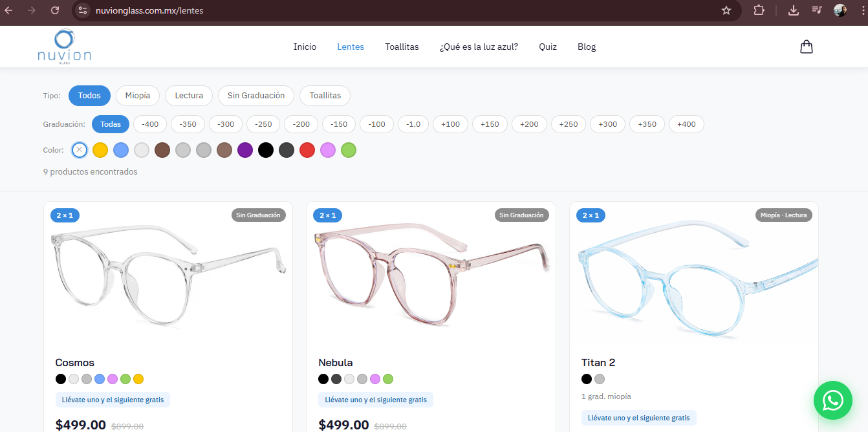Choose graduation -400
The image size is (868, 432).
click(150, 124)
